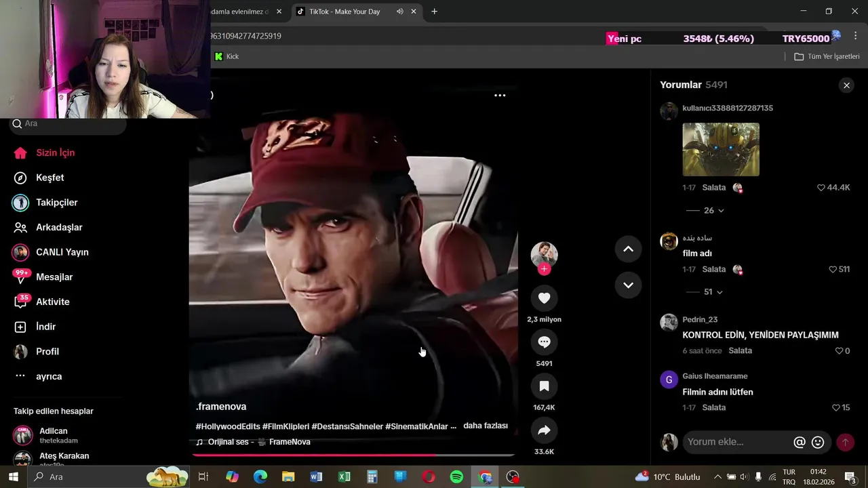Open Tüm Yer İşaretleri folder

coord(827,56)
